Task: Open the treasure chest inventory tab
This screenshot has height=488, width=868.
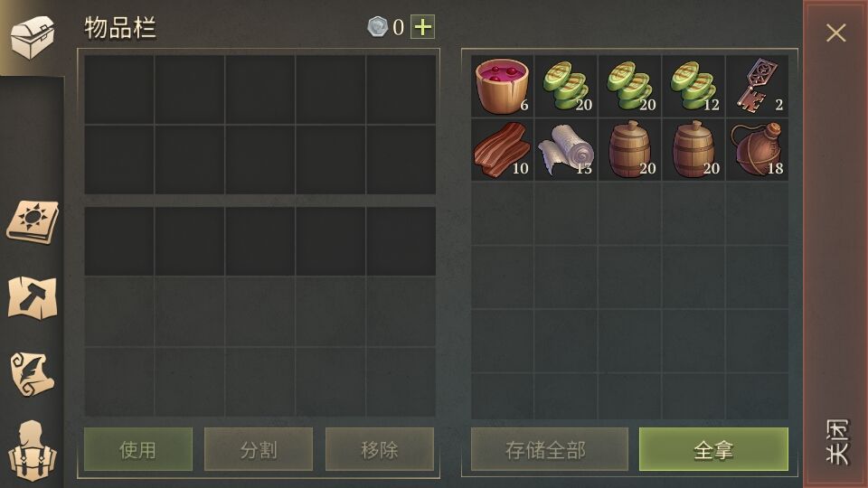Action: (x=33, y=37)
